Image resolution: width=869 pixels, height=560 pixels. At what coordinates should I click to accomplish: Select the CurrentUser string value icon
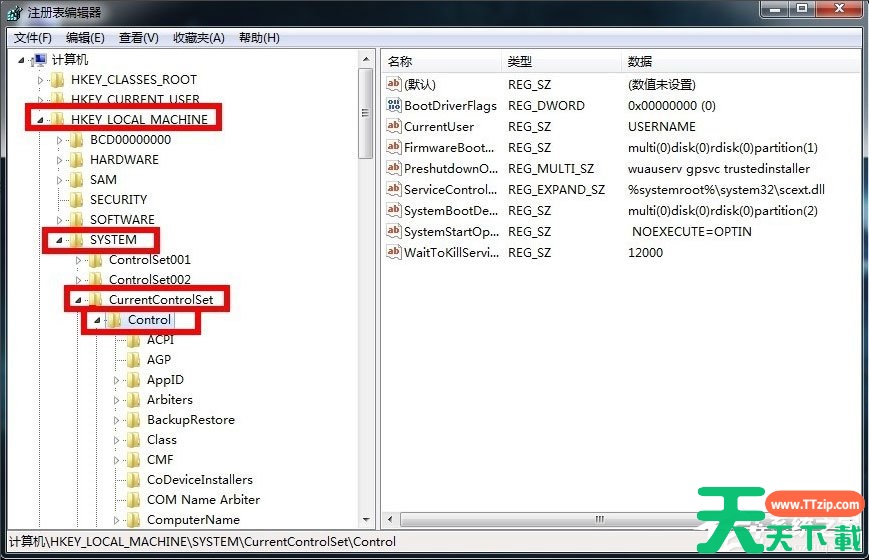393,126
